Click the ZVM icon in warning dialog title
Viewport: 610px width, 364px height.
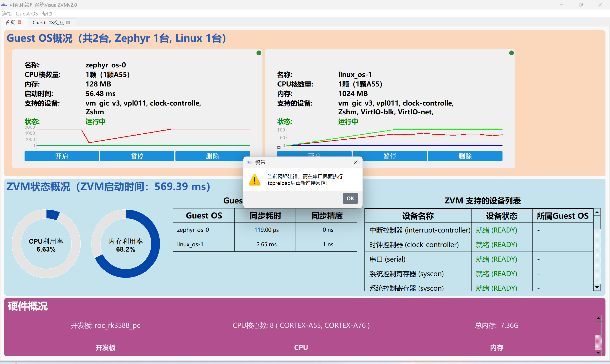click(250, 162)
